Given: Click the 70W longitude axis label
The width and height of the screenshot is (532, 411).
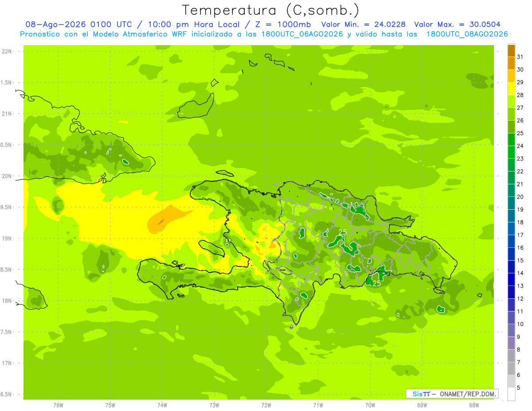Looking at the screenshot, I should (370, 404).
